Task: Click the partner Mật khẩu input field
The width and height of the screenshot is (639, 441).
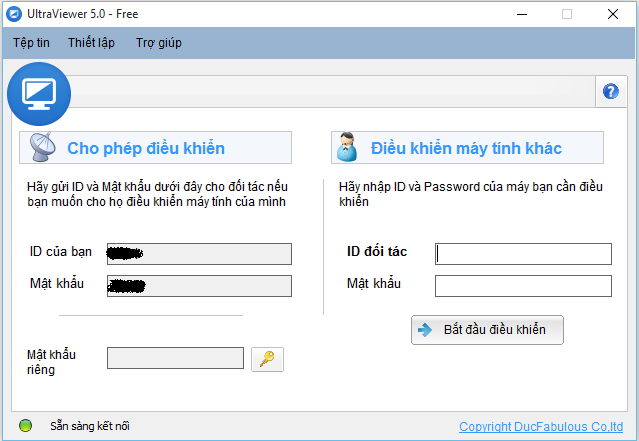Action: tap(523, 286)
